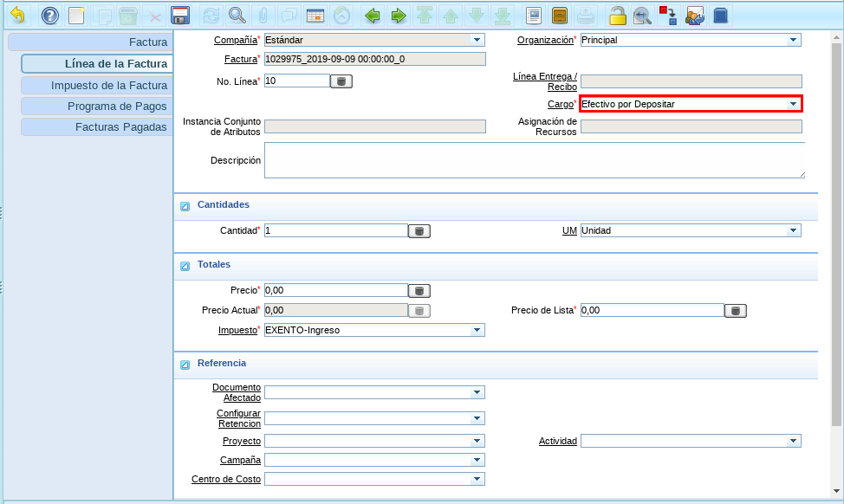
Task: Save the record using the floppy disk icon
Action: [180, 16]
